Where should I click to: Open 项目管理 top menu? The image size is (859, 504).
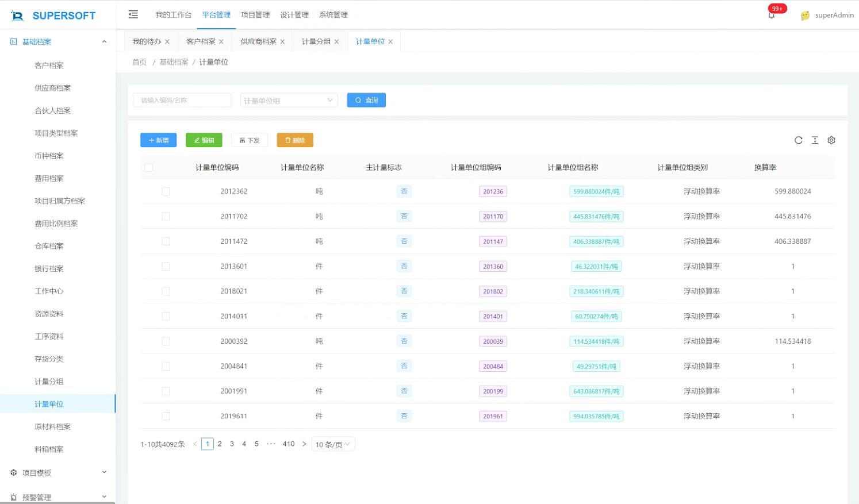tap(255, 15)
